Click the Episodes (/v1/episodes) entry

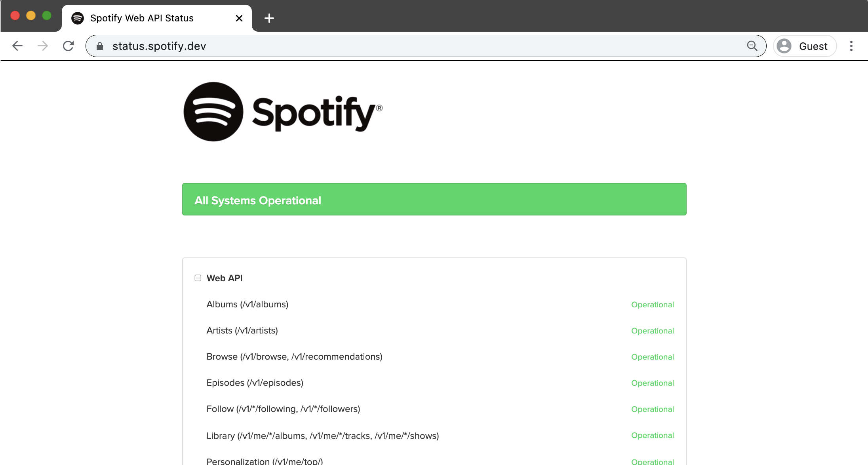(x=255, y=383)
